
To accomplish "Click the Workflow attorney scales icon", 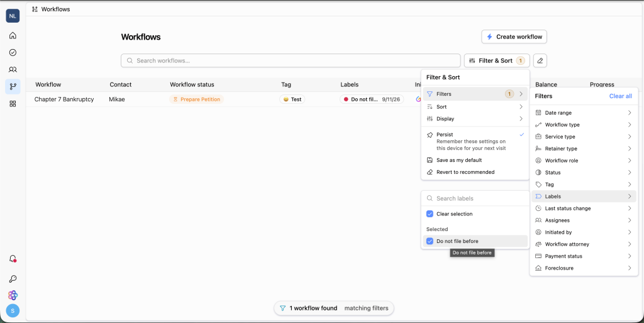I will [538, 244].
